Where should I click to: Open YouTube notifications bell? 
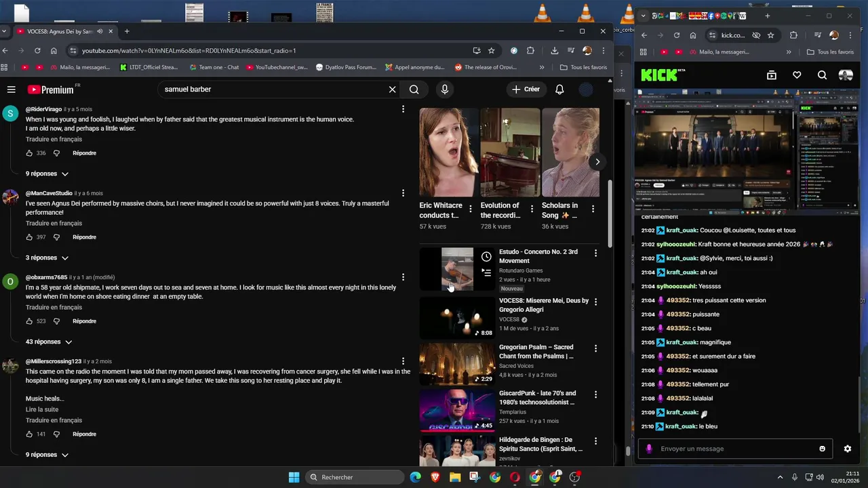click(x=559, y=89)
